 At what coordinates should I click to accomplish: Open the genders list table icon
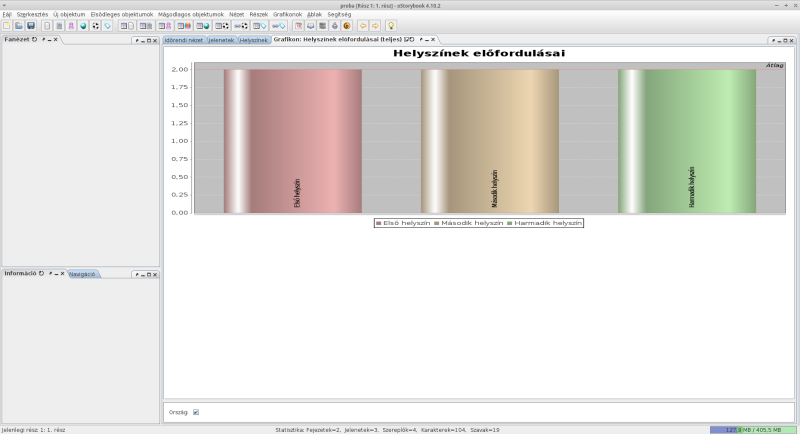click(184, 25)
